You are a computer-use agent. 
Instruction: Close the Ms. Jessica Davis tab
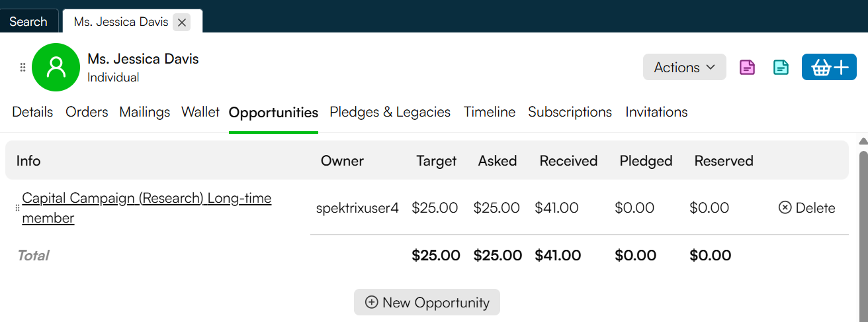(x=182, y=23)
